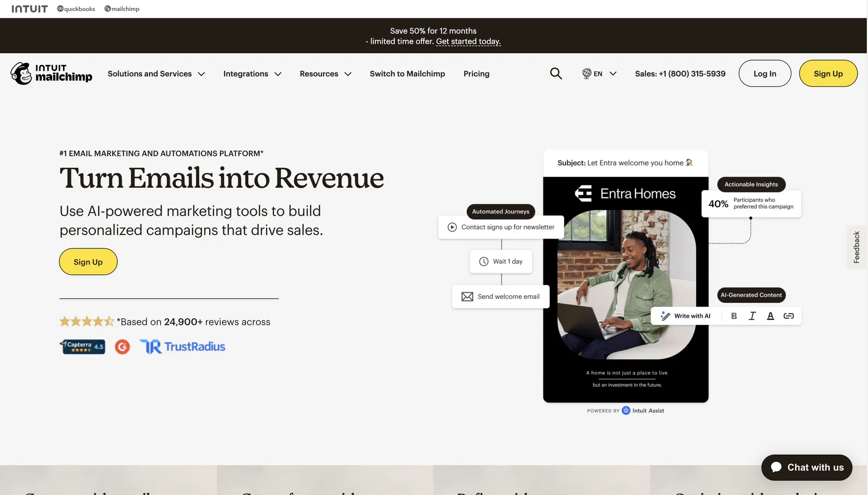Click the Log In button
The image size is (868, 495).
[x=765, y=73]
